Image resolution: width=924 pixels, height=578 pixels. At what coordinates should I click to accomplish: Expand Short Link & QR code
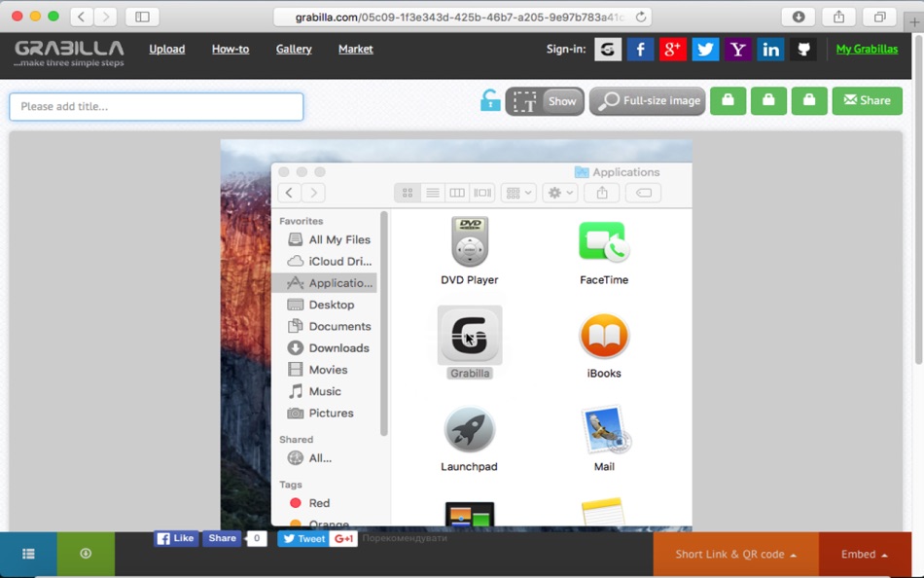pos(736,555)
